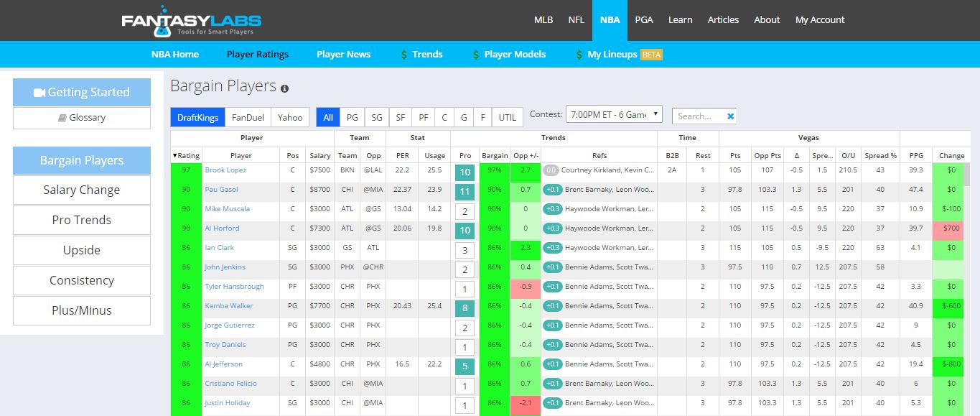Viewport: 980px width, 416px height.
Task: Sort table by the Spread % column header
Action: click(880, 155)
